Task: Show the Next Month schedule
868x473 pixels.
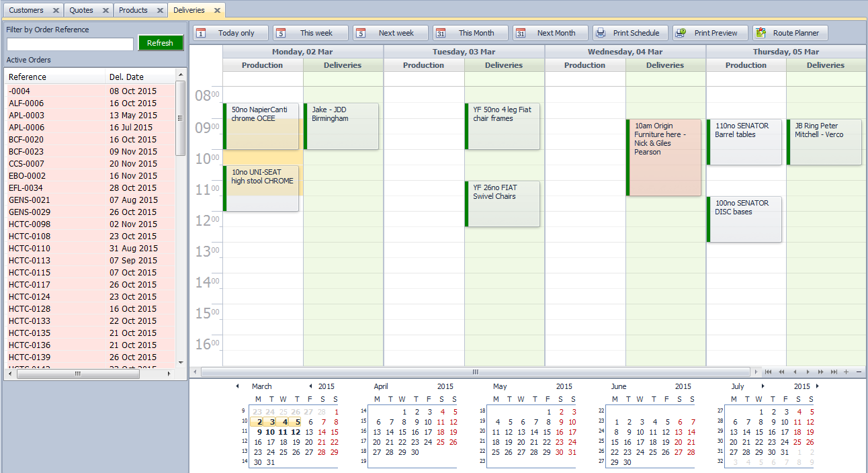Action: [x=550, y=33]
